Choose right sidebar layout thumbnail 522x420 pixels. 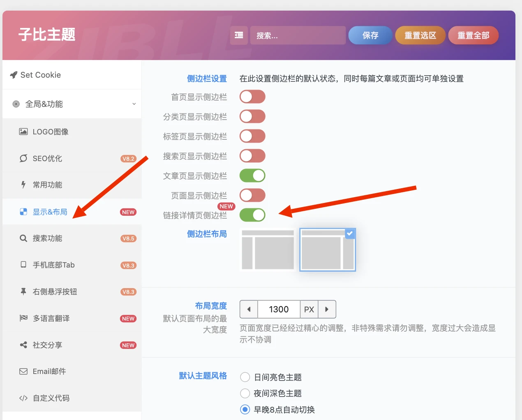[x=328, y=250]
